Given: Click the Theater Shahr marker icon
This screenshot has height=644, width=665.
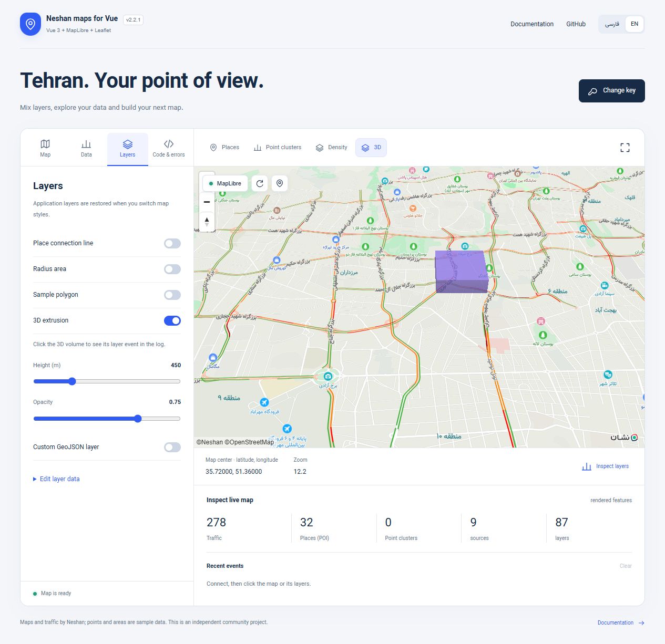Looking at the screenshot, I should (x=608, y=375).
